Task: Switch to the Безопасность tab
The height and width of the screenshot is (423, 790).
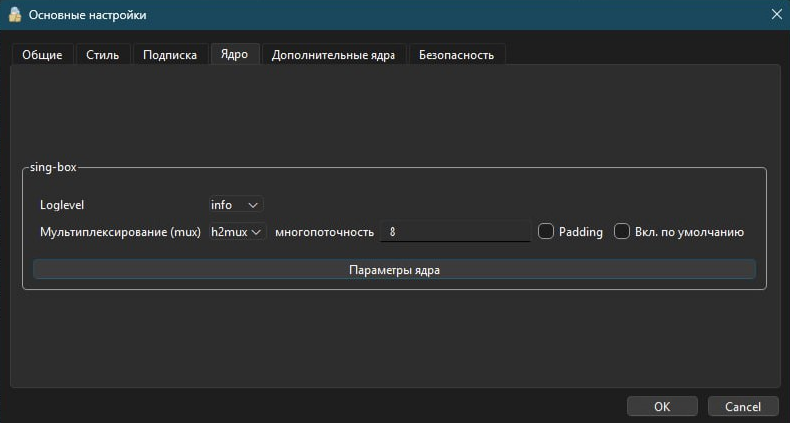Action: [x=456, y=55]
